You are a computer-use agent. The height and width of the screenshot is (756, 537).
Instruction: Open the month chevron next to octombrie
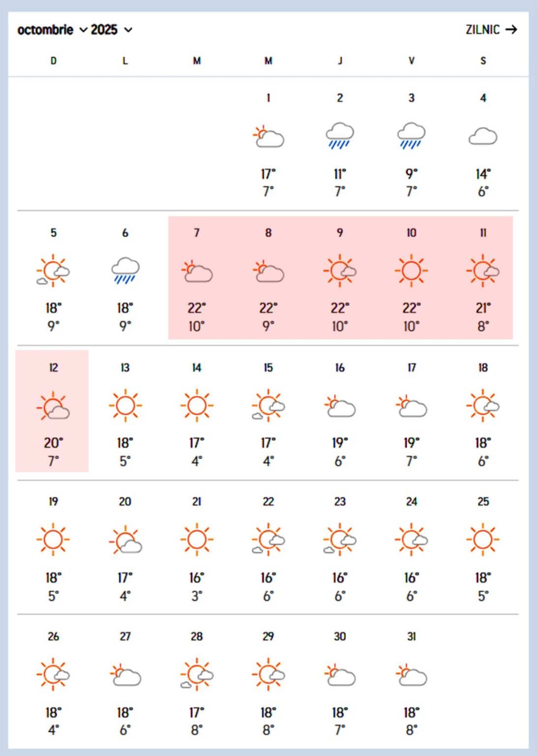[x=82, y=30]
